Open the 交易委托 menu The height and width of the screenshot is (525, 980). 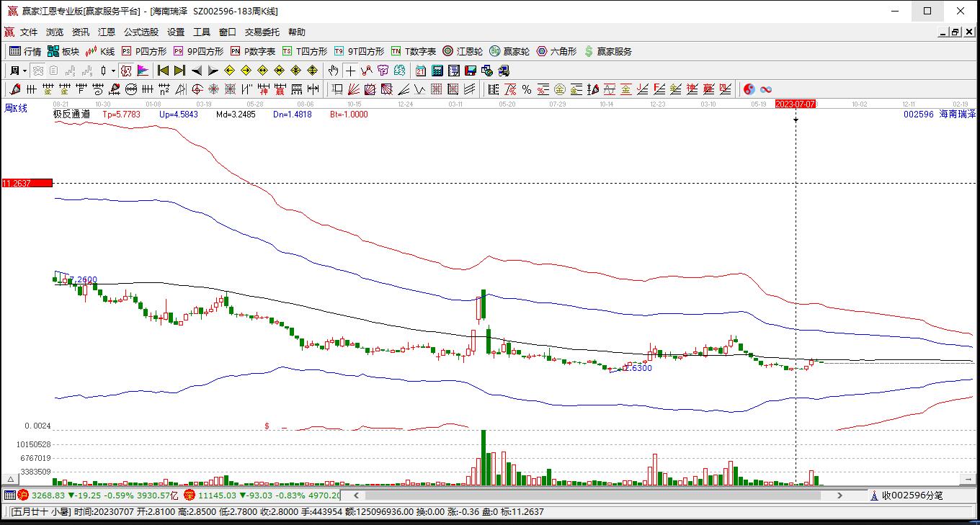(x=262, y=32)
